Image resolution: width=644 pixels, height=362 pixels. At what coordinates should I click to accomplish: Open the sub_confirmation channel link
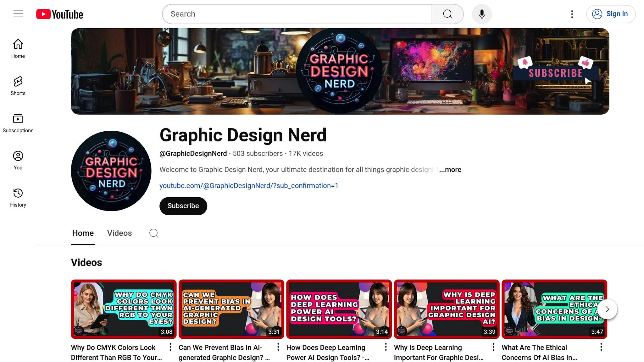pyautogui.click(x=249, y=186)
